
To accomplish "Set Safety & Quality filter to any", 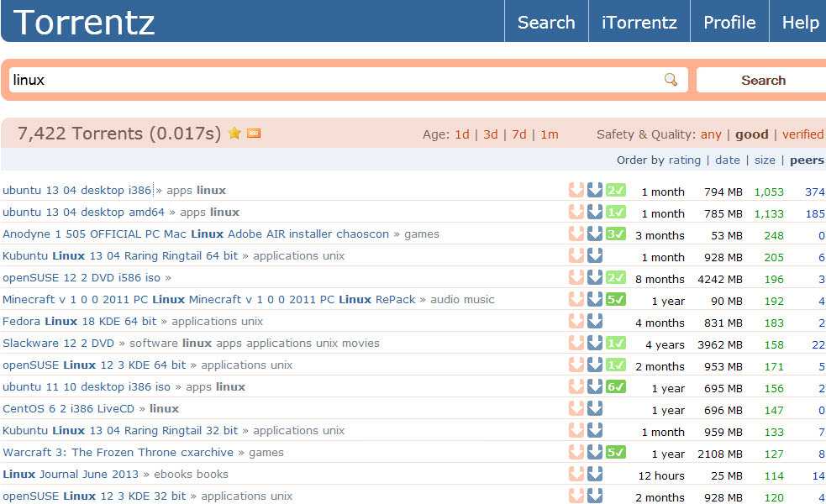I will 711,135.
